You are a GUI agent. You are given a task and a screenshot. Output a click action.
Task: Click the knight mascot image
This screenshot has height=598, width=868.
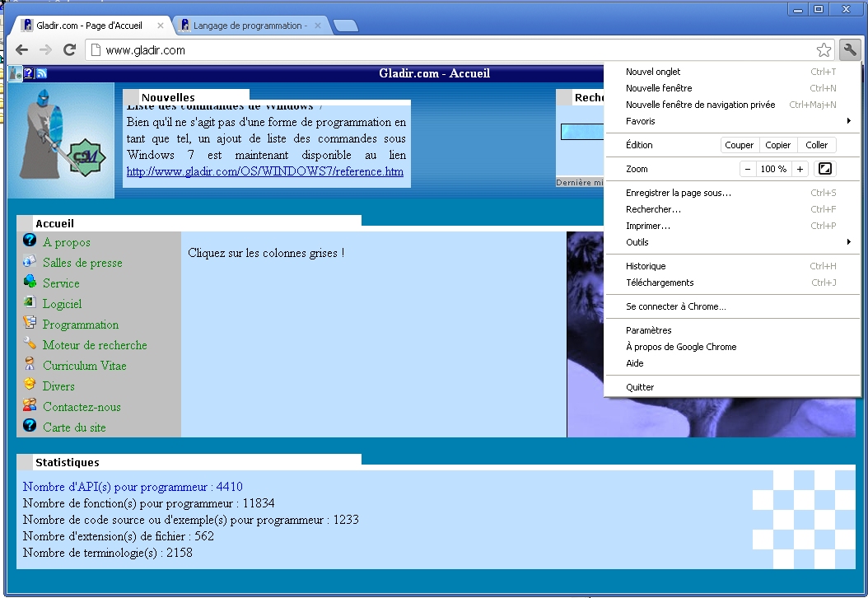click(61, 140)
